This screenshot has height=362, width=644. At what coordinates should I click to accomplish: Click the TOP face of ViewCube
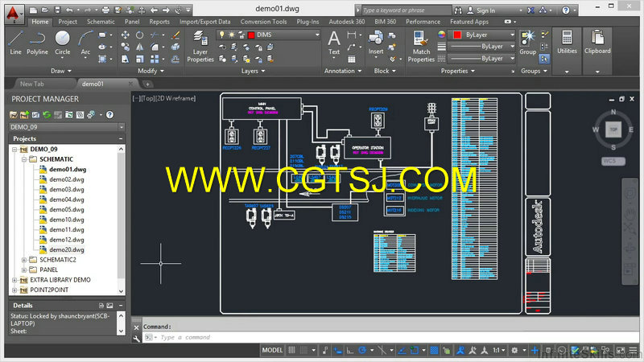(x=613, y=130)
